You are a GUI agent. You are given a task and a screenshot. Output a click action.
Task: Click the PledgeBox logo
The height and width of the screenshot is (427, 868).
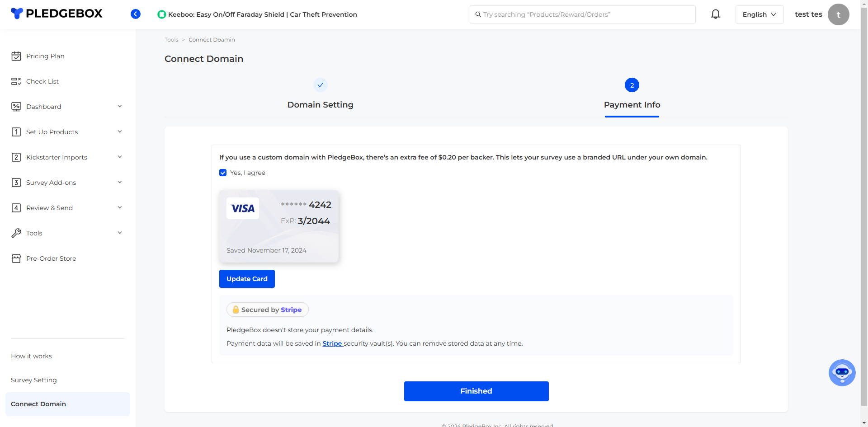coord(57,14)
